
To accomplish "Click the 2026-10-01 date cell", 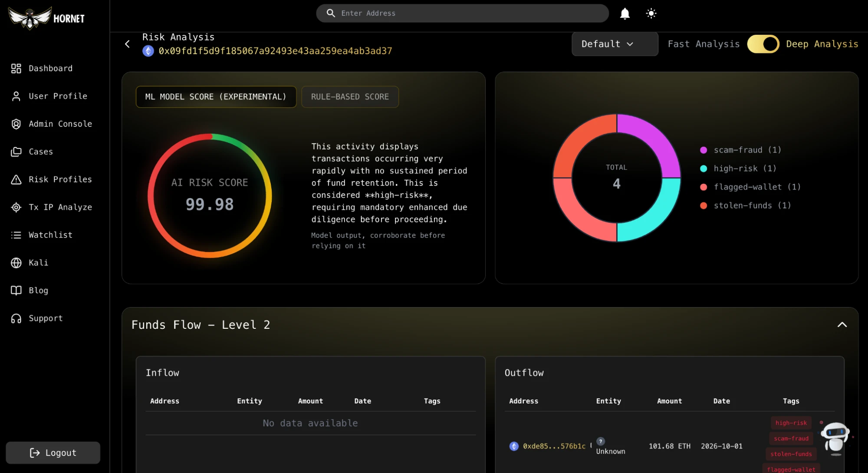I will click(x=721, y=446).
